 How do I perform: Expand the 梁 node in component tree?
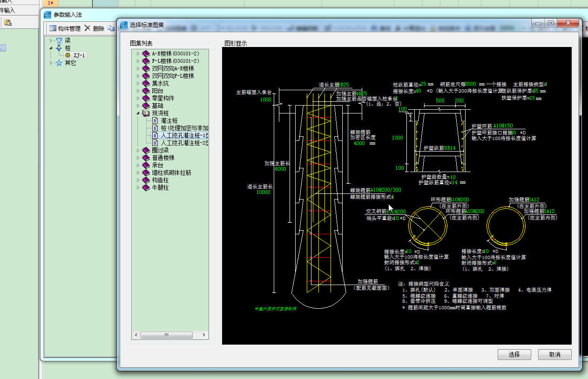51,40
